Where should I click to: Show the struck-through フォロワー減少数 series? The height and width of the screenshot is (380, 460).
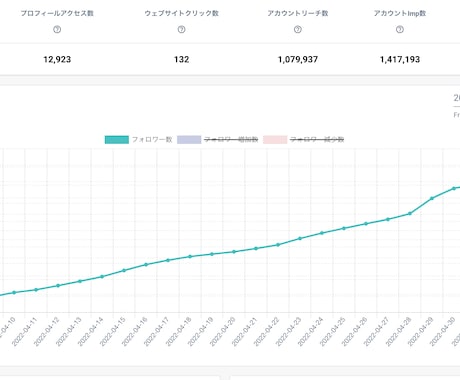[x=317, y=139]
